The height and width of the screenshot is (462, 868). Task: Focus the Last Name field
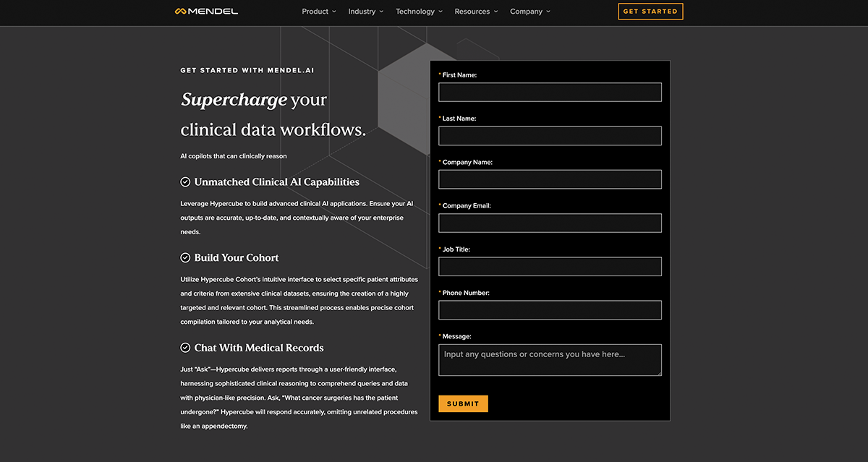pyautogui.click(x=550, y=136)
